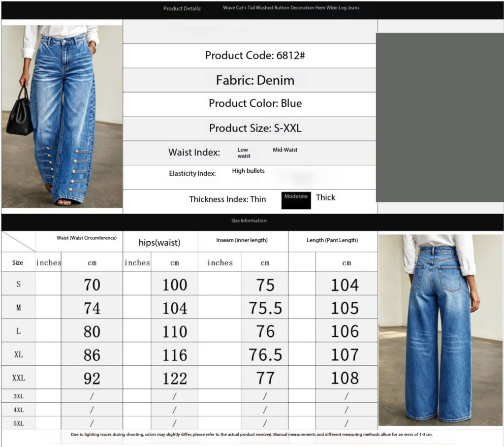Click 'Product Color: Blue' text
The width and height of the screenshot is (504, 447).
click(x=255, y=103)
